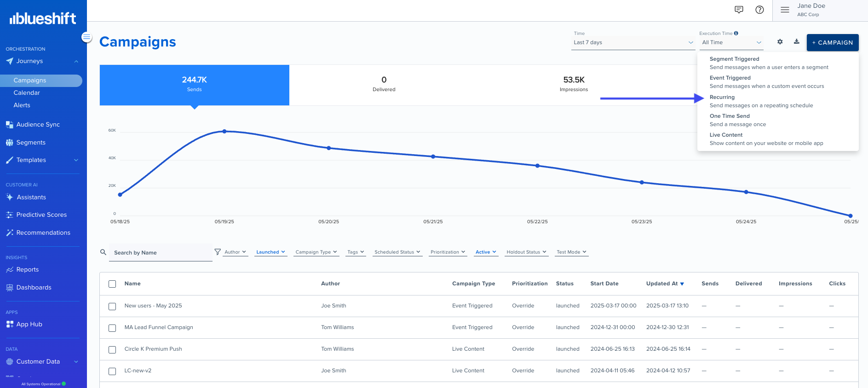Image resolution: width=868 pixels, height=388 pixels.
Task: Expand the Templates section chevron
Action: 76,160
